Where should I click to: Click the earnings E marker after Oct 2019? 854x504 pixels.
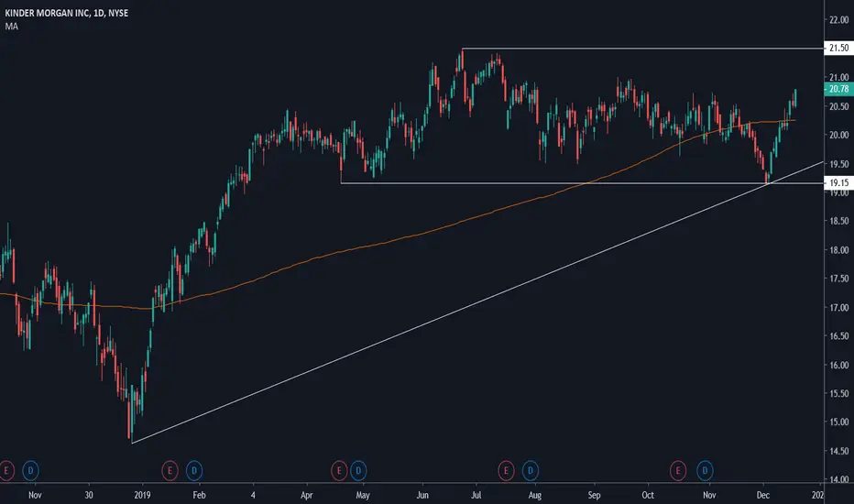(678, 470)
